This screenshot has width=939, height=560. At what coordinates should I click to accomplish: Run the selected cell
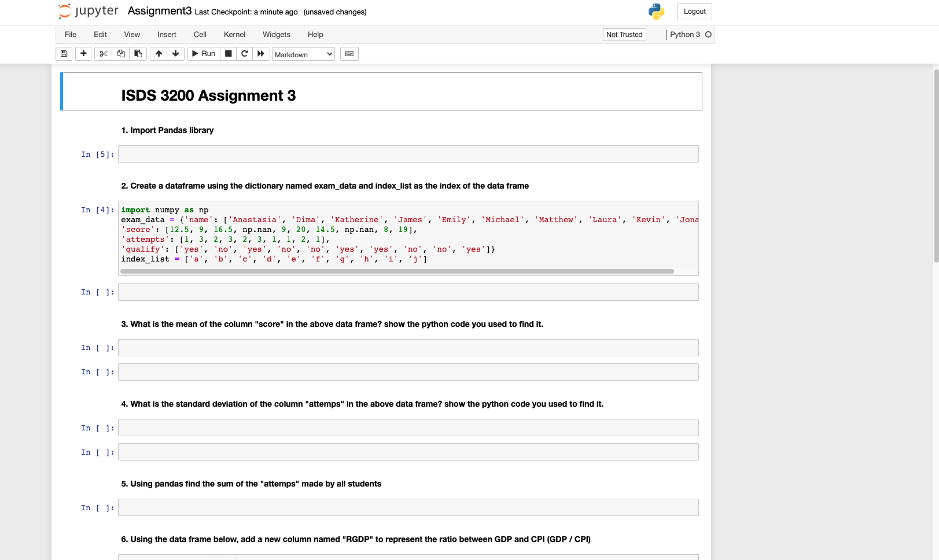203,53
